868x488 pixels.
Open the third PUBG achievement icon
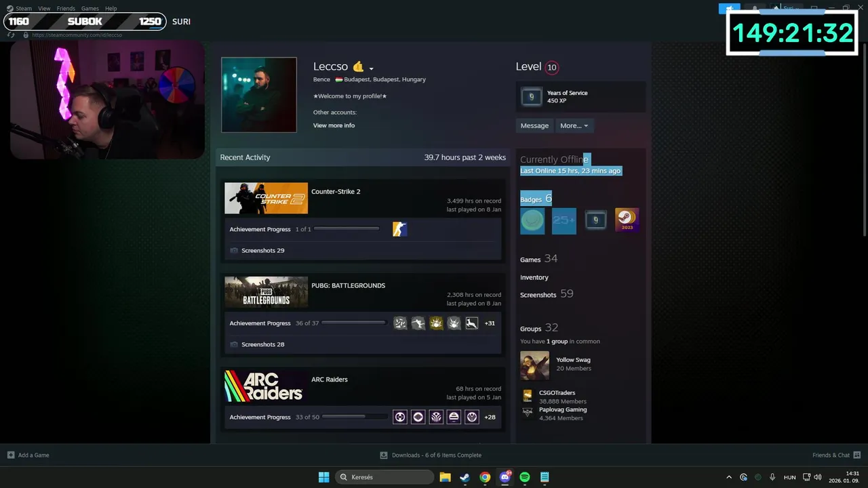[436, 323]
